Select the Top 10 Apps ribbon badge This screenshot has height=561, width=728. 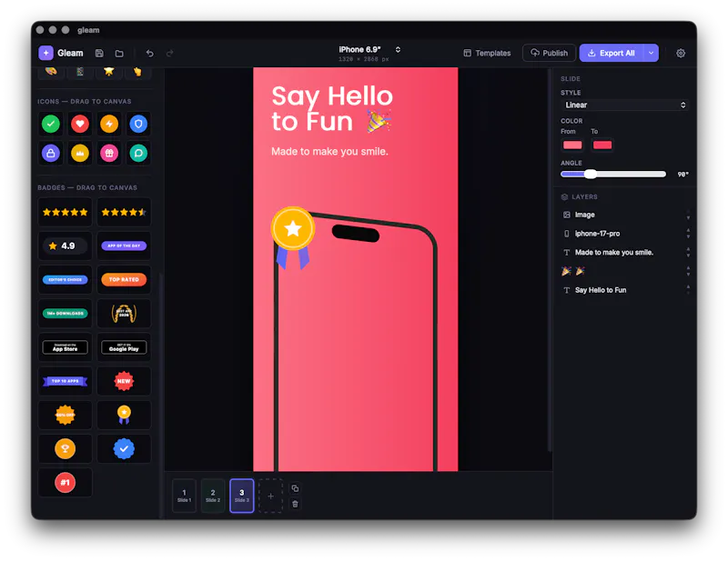tap(65, 381)
